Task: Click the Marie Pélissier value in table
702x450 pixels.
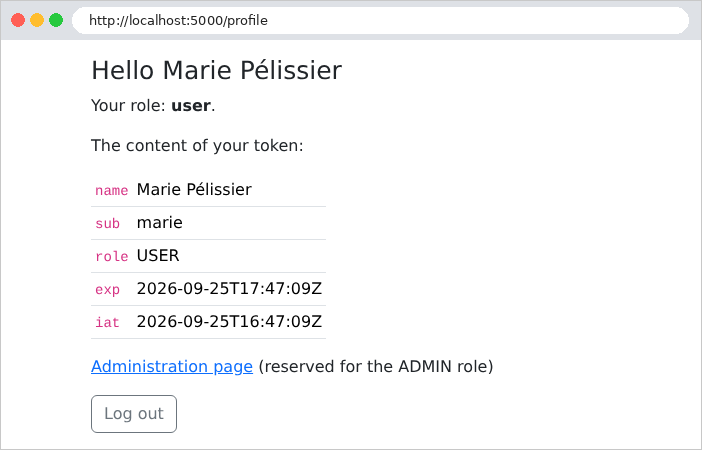Action: (194, 190)
